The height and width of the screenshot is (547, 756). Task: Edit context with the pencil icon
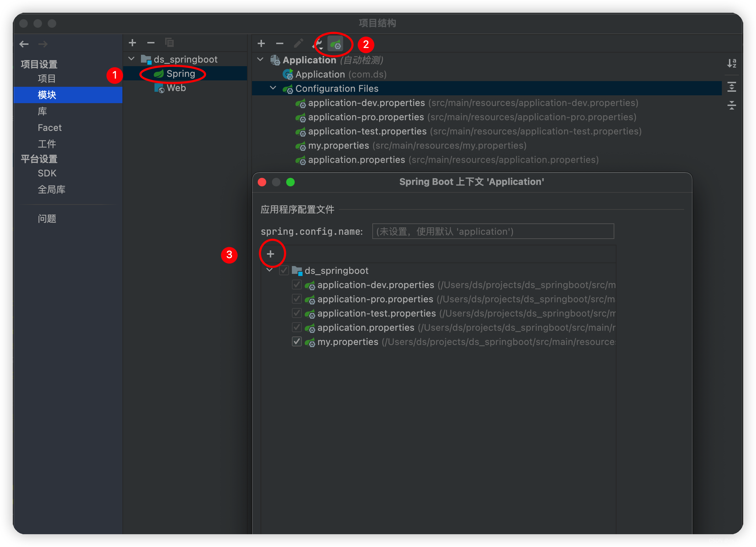pos(298,43)
